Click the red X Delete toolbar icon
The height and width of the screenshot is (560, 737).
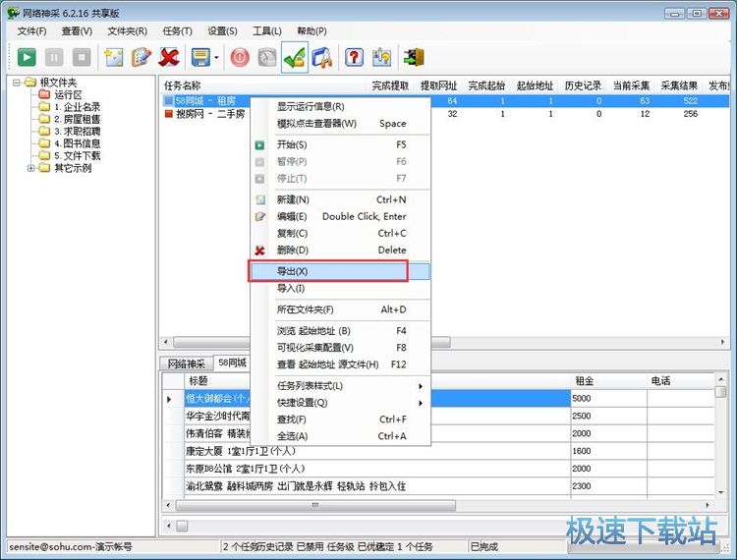[169, 57]
